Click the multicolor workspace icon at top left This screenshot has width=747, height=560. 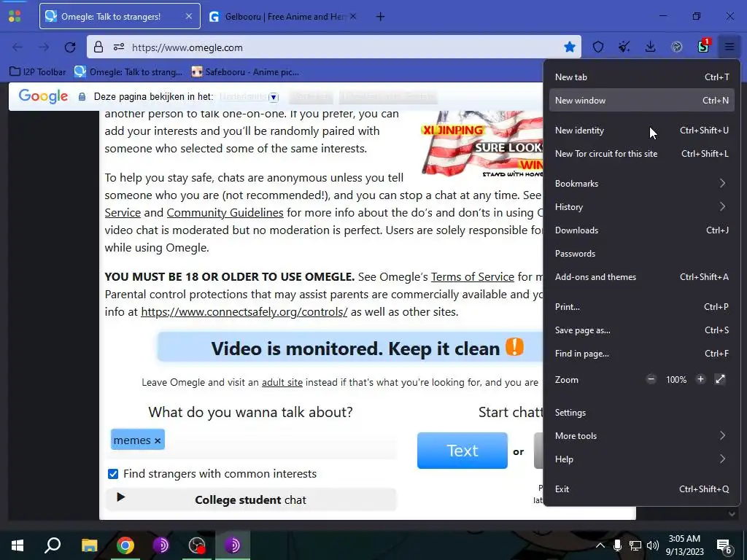click(15, 17)
